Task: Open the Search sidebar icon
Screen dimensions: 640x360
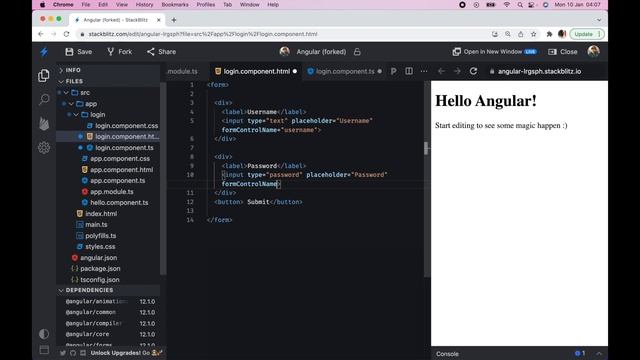Action: pyautogui.click(x=44, y=99)
